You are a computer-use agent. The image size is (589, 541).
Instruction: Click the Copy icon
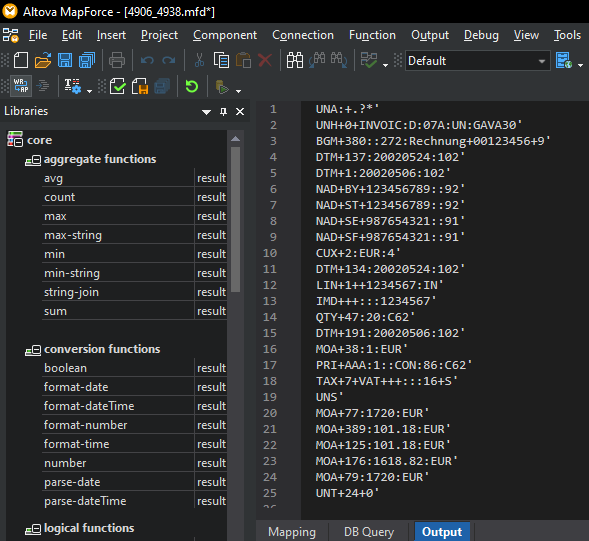(x=221, y=60)
